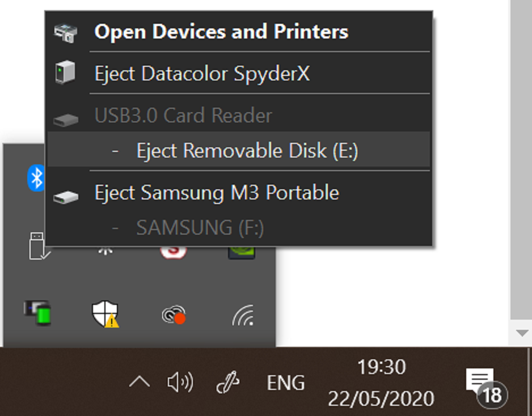Choose Eject Datacolor SpyderX
Viewport: 532px width, 416px height.
(x=202, y=74)
